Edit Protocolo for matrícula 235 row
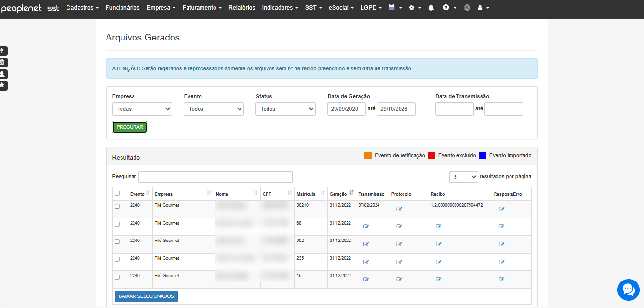Image resolution: width=644 pixels, height=308 pixels. pos(399,262)
